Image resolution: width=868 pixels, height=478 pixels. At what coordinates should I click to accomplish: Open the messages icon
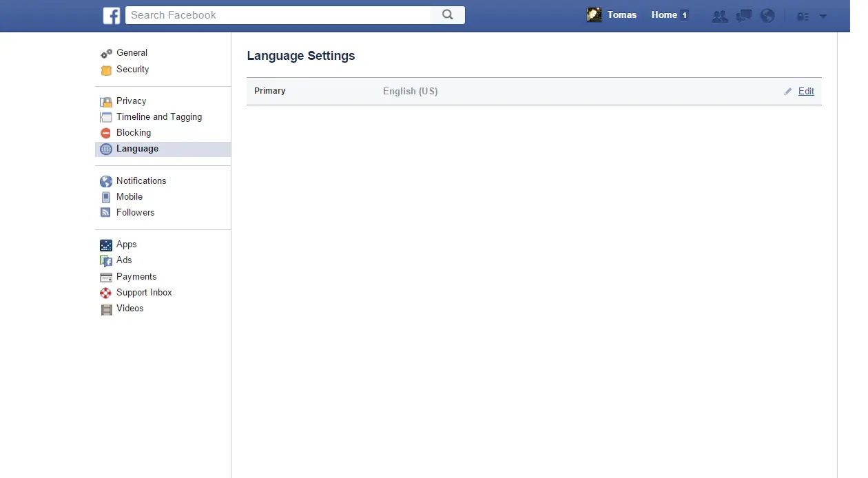coord(744,16)
